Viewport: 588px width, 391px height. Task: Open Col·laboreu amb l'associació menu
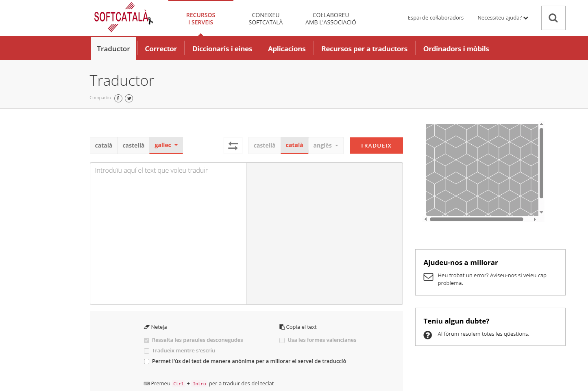point(331,19)
